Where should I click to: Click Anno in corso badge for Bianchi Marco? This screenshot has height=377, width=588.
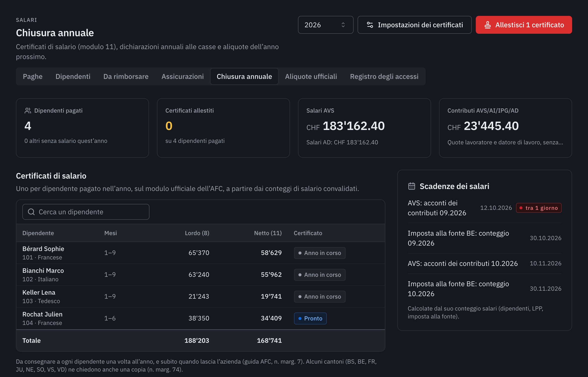[320, 275]
